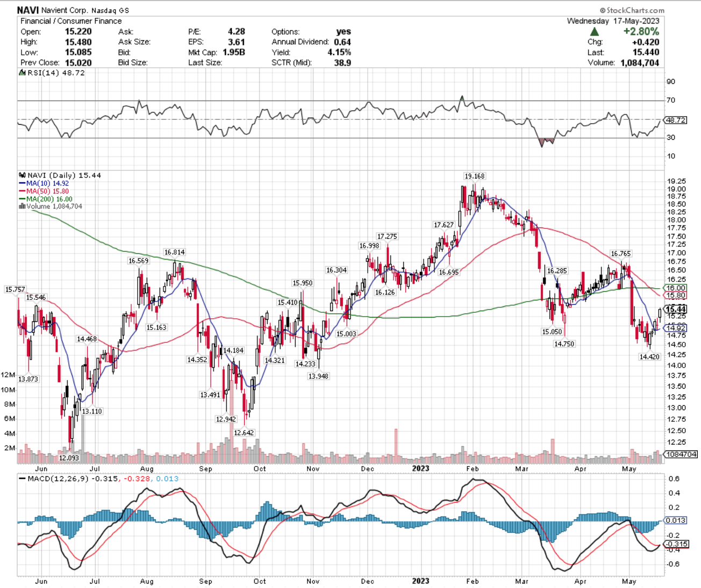Click the header Volume value 1,084,704

pos(640,62)
